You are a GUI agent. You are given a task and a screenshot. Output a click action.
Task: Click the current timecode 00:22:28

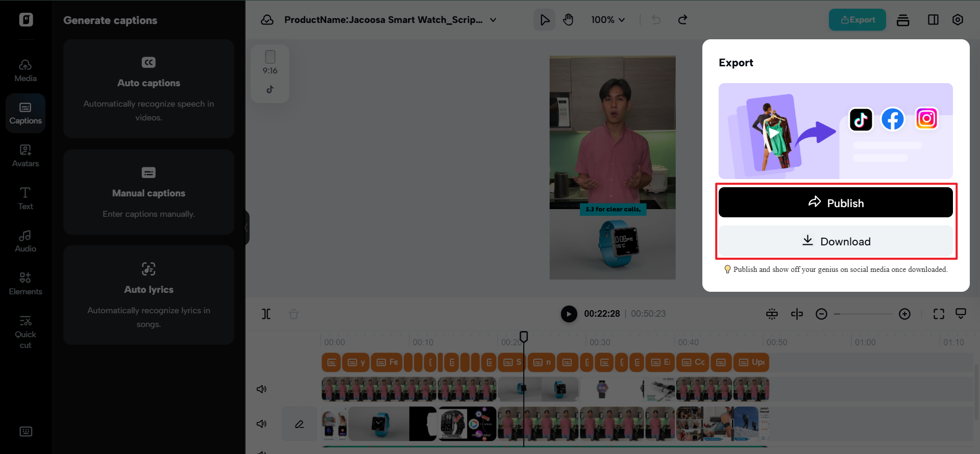click(x=602, y=314)
